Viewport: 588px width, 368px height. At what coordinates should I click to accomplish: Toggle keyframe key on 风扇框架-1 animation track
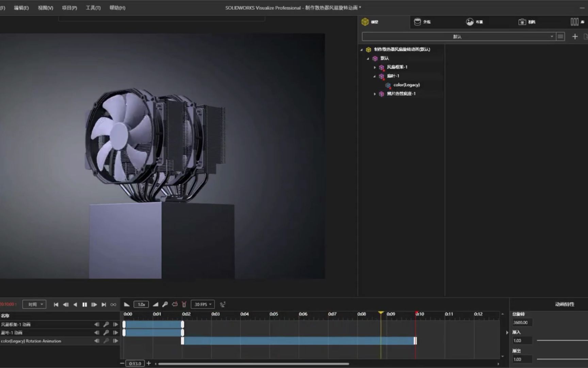(x=106, y=324)
